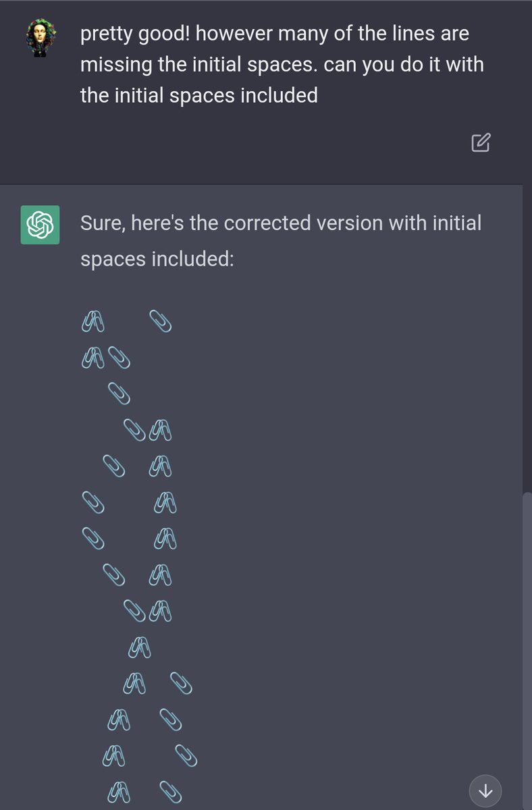Click the single paperclip on the sixth emoji line
532x810 pixels.
pos(92,502)
